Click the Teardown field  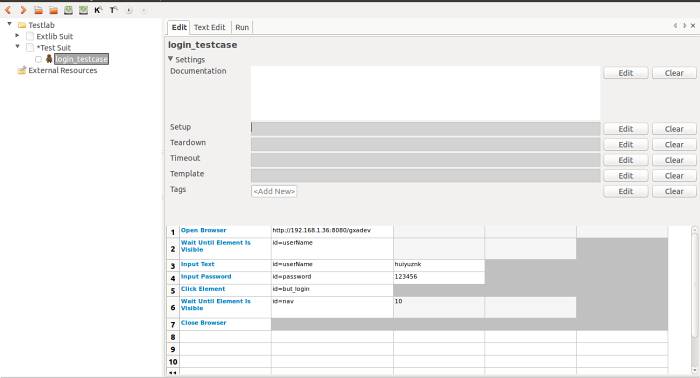[x=425, y=144]
